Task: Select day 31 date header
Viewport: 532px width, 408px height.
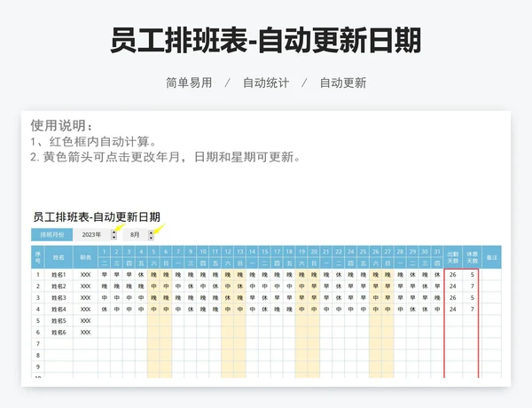Action: pyautogui.click(x=437, y=252)
